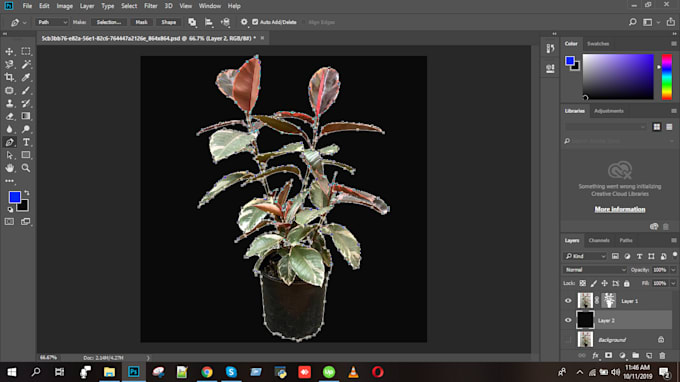Delete layer trash icon in Layers panel
The image size is (680, 382).
coord(662,356)
